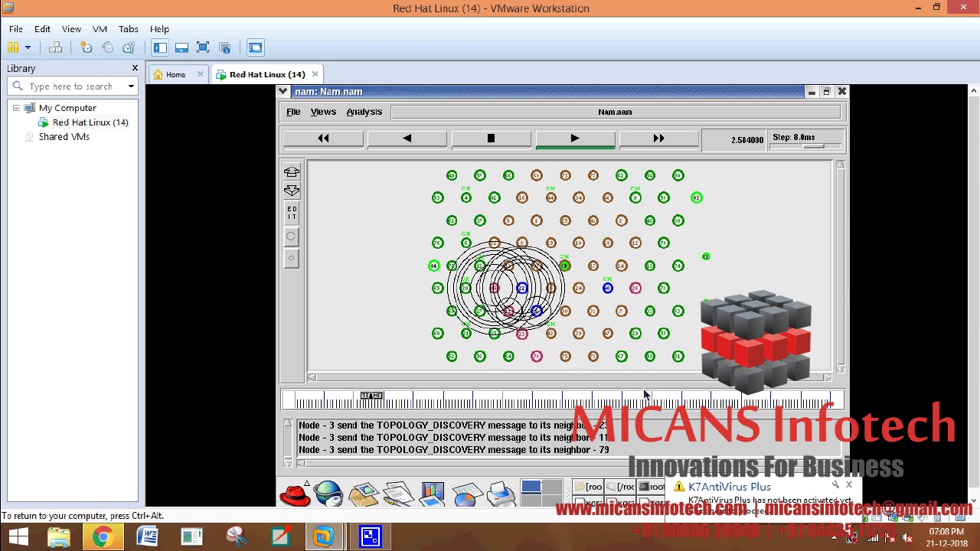Open the VMware File menu

[x=16, y=28]
